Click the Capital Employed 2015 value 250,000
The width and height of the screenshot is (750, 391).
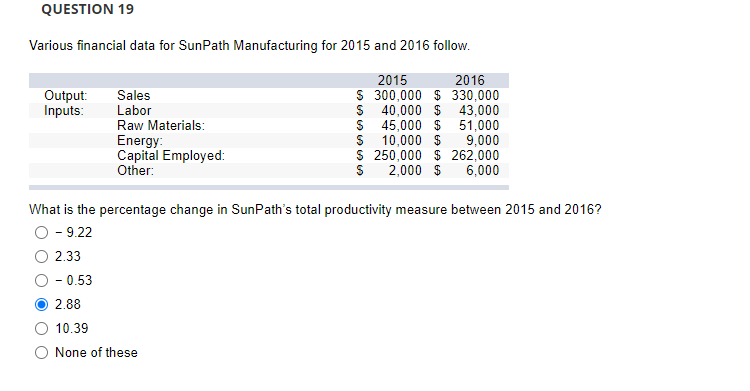[x=397, y=156]
